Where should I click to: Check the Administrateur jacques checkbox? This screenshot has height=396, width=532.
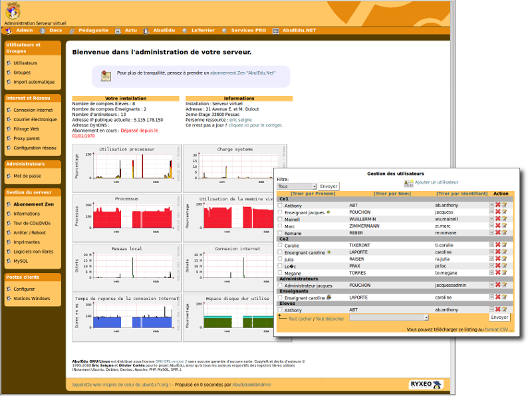(x=280, y=285)
